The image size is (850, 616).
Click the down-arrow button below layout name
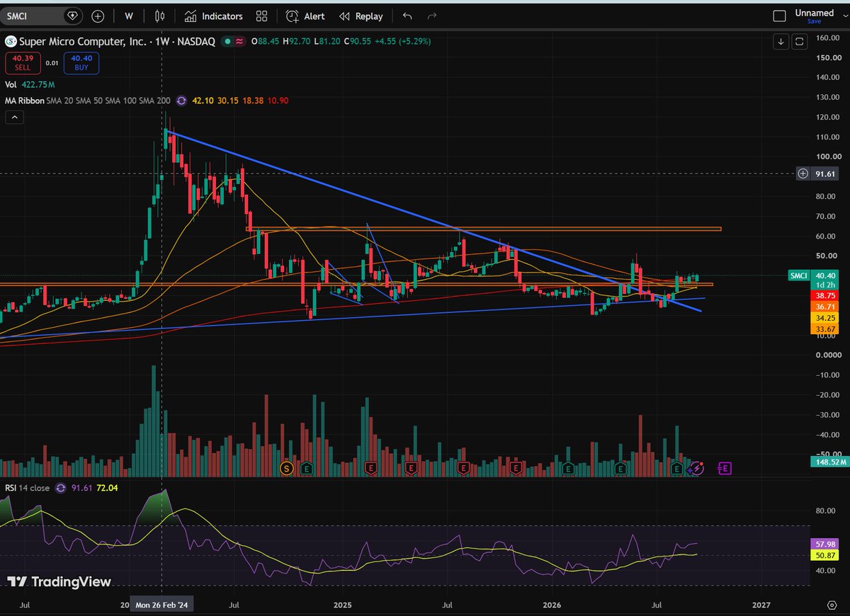coord(781,42)
